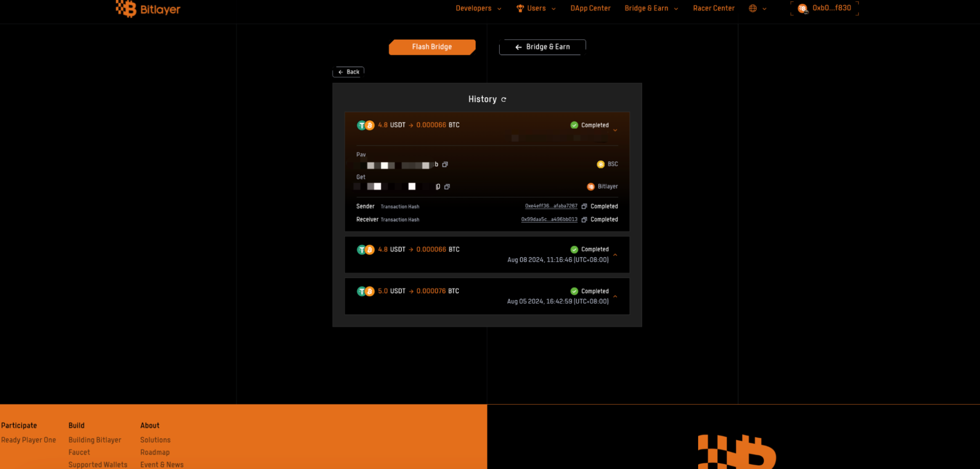Open the Users dropdown menu
The height and width of the screenshot is (469, 980).
(x=536, y=8)
